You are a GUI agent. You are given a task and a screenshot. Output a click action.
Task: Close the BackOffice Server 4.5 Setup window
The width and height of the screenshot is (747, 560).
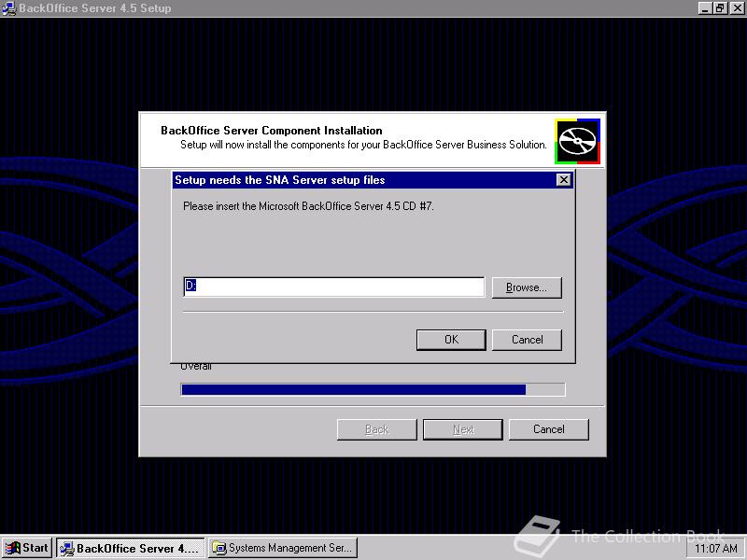(737, 8)
